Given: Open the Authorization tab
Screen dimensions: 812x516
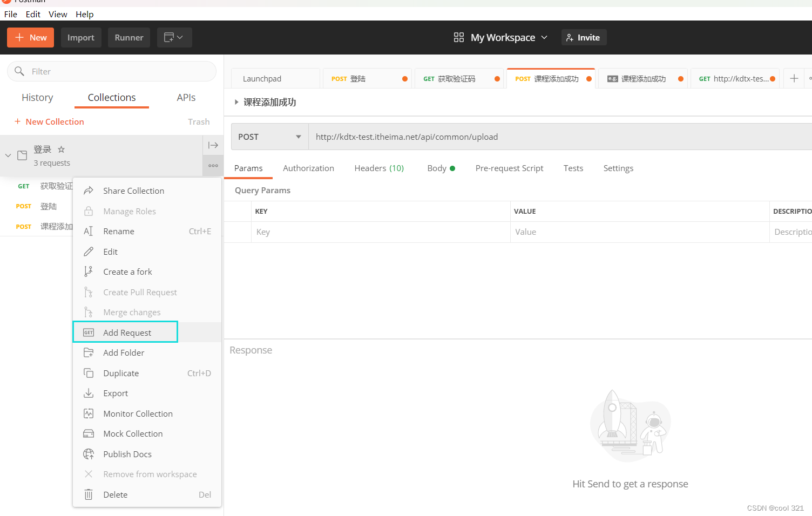Looking at the screenshot, I should [x=308, y=168].
